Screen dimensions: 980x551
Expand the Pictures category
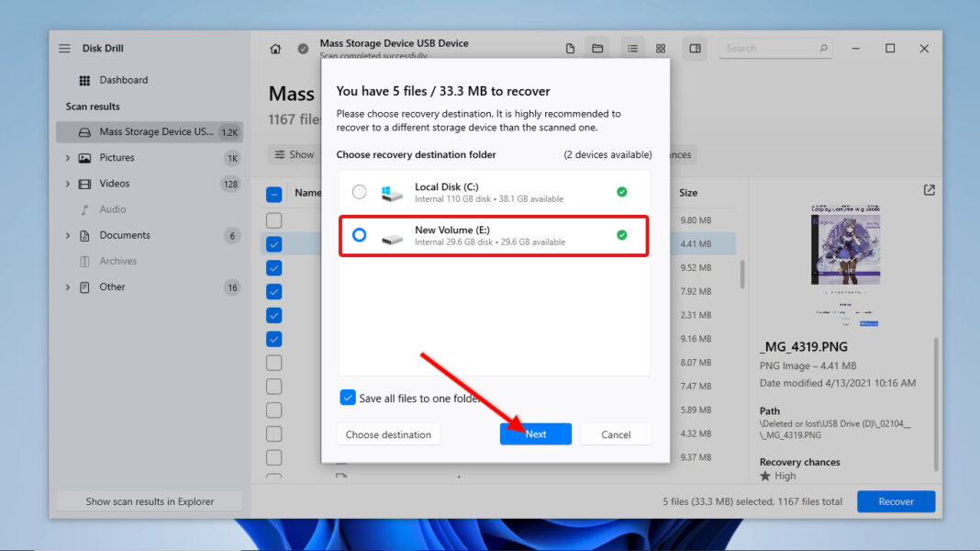[67, 157]
